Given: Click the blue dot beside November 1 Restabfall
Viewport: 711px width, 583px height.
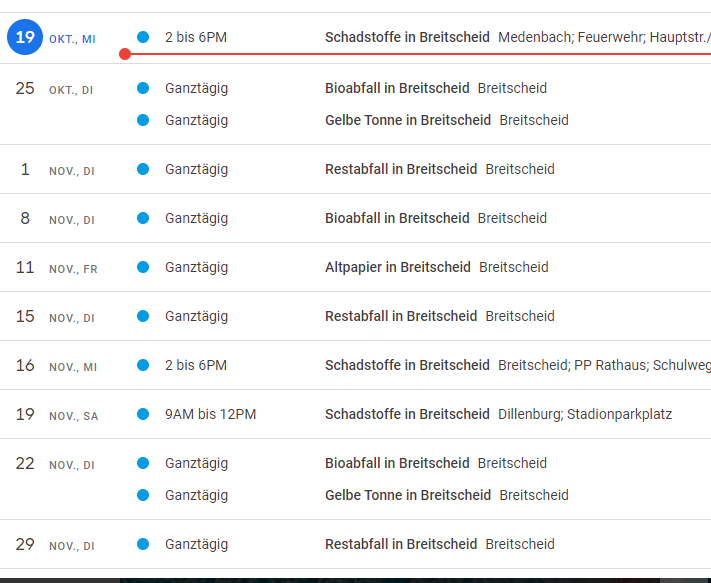Looking at the screenshot, I should (143, 169).
